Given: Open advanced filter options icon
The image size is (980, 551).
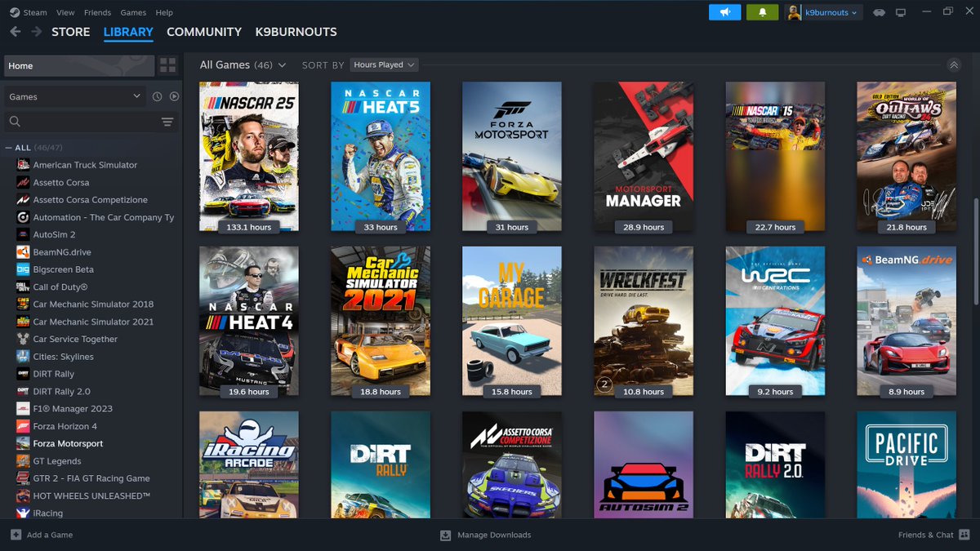Looking at the screenshot, I should [x=167, y=122].
